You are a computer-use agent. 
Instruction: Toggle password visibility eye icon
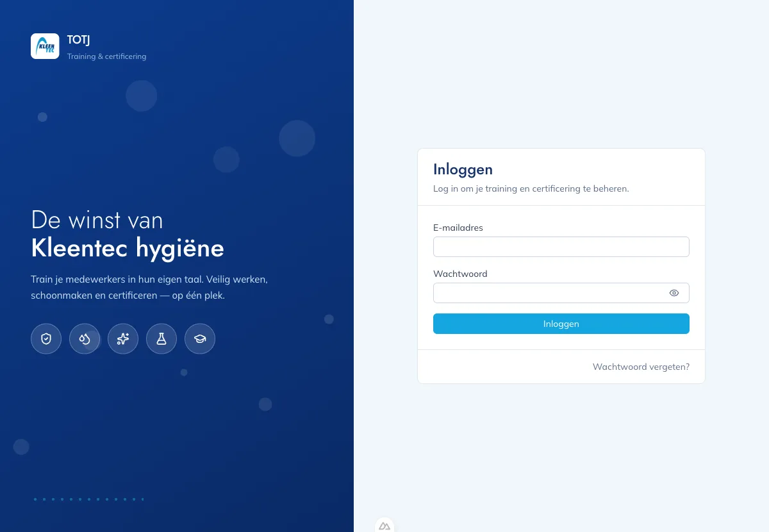pos(674,293)
